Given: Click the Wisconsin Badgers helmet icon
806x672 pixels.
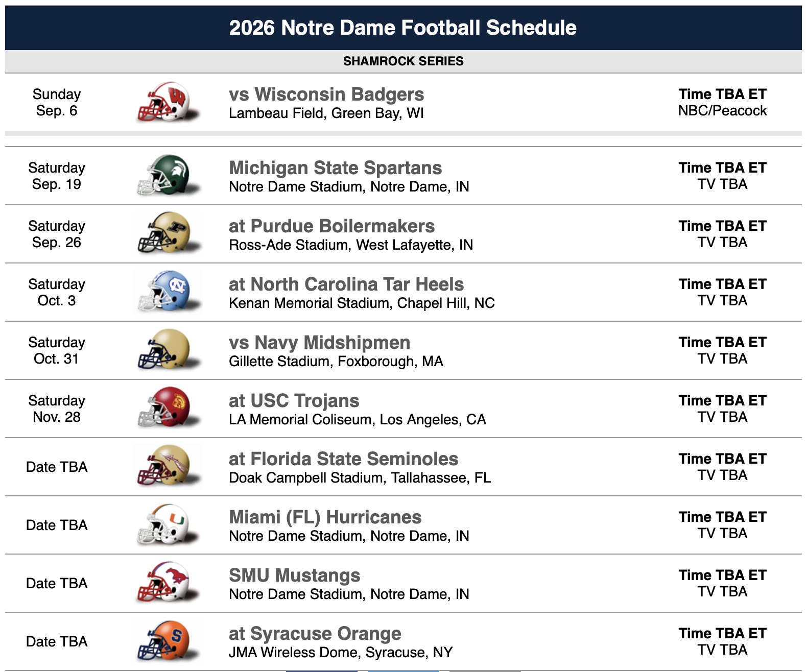Looking at the screenshot, I should (167, 102).
